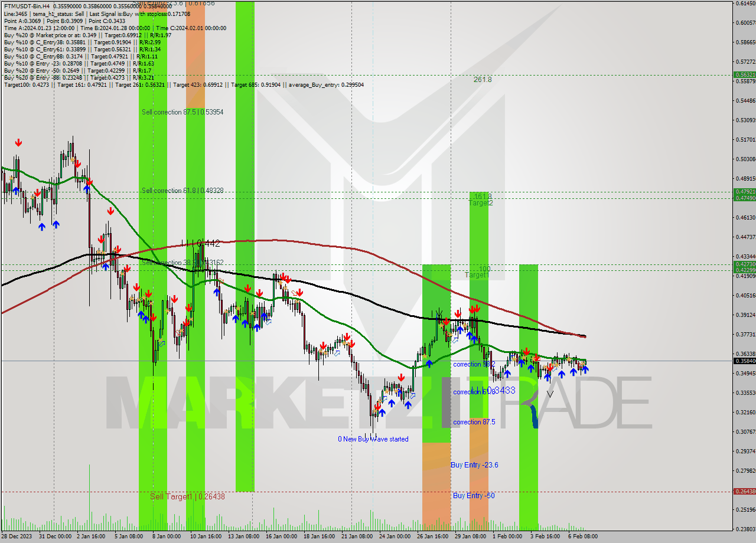Click the 'correction 61.8' blue label

click(474, 392)
